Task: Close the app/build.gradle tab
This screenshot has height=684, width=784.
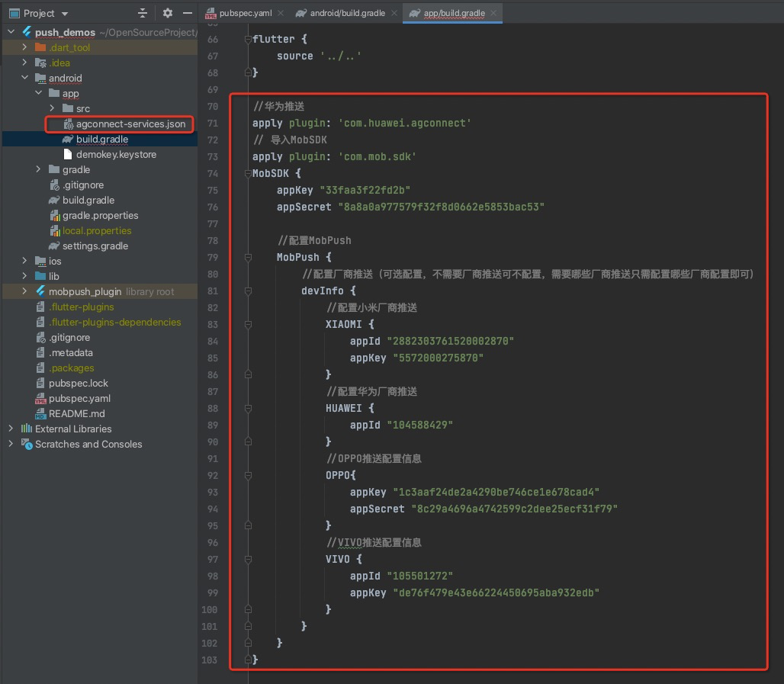Action: point(494,13)
